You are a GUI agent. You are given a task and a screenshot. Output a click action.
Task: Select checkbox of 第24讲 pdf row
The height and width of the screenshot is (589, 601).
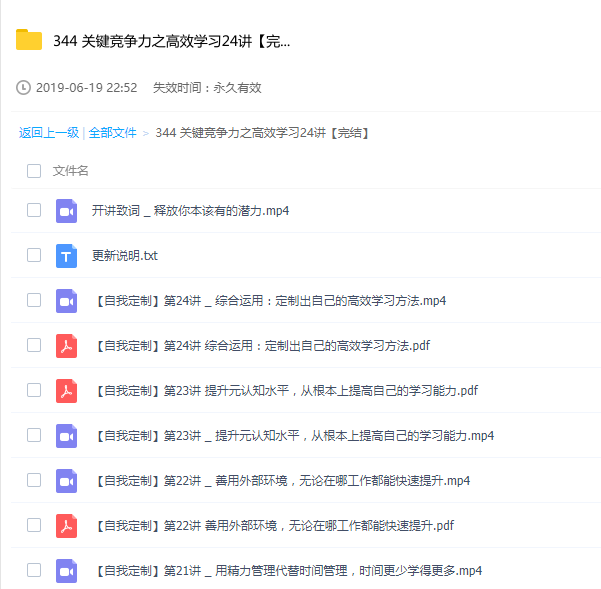coord(34,345)
